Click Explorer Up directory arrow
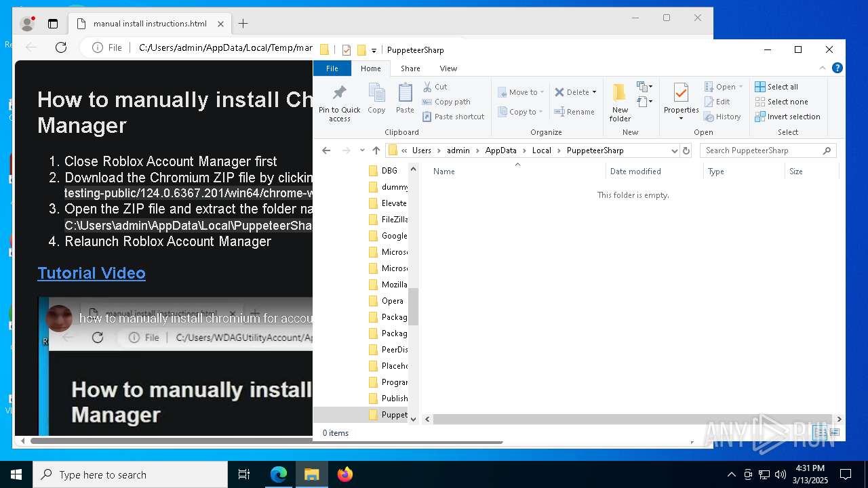Screen dimensions: 868x488 (376, 150)
